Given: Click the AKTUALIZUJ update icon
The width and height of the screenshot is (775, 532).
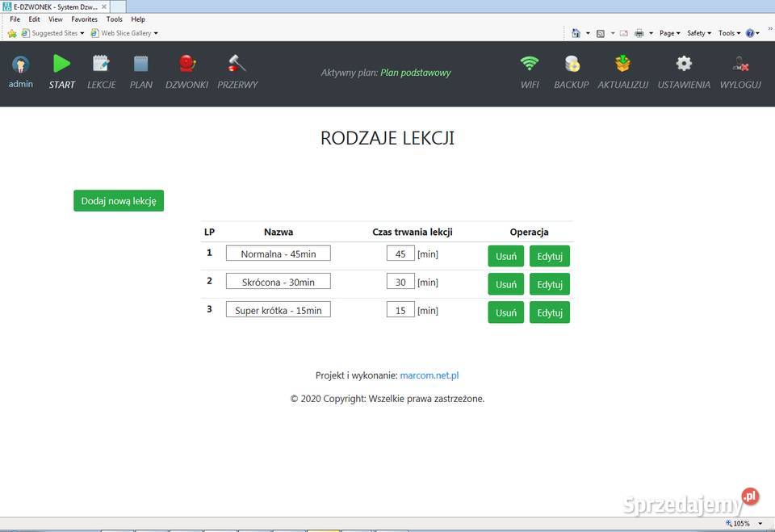Looking at the screenshot, I should click(622, 64).
